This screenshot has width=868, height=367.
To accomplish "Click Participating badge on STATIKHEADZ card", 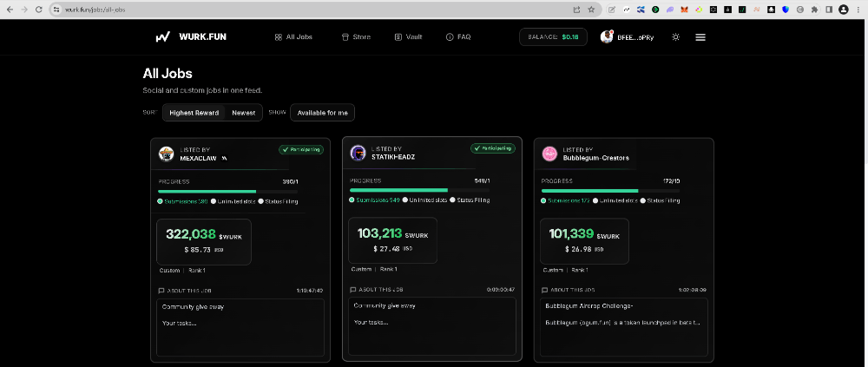I will (x=493, y=148).
